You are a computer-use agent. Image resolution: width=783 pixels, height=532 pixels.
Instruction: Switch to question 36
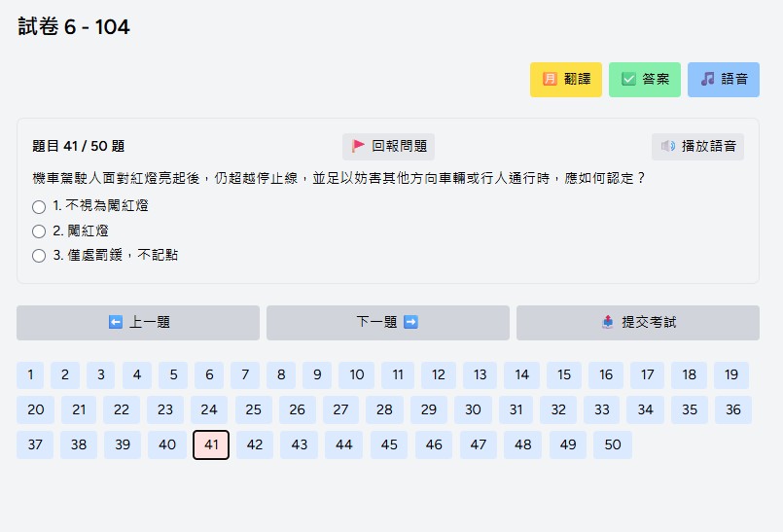coord(733,409)
